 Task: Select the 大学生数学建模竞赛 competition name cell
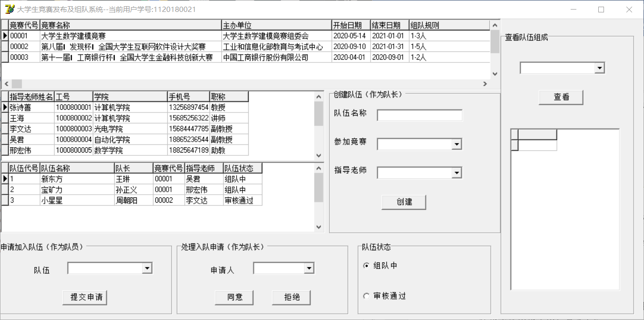click(x=131, y=36)
